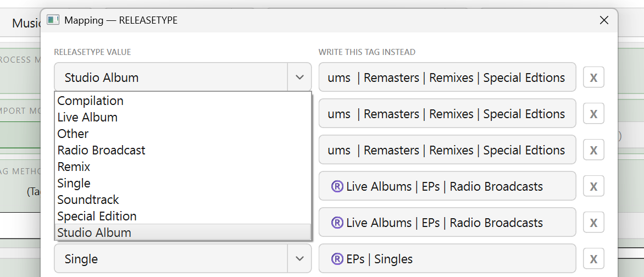
Task: Remove first Live Albums row via X
Action: (x=593, y=186)
